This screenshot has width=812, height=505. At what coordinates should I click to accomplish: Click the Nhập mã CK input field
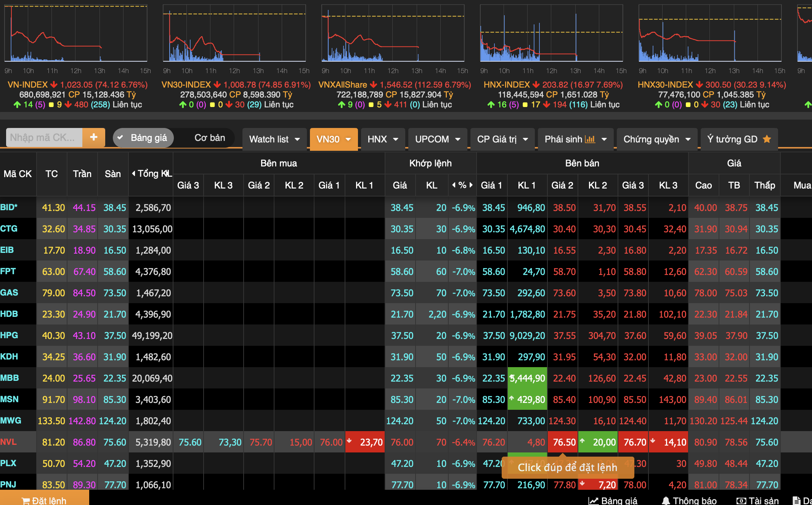44,137
